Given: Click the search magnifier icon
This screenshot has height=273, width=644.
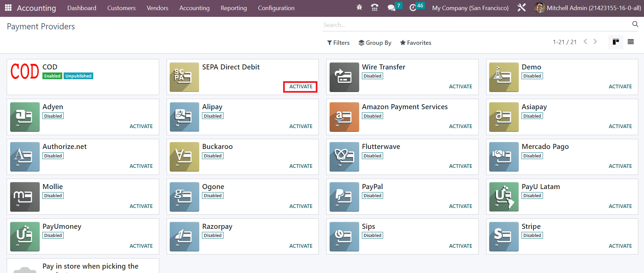Looking at the screenshot, I should tap(635, 24).
